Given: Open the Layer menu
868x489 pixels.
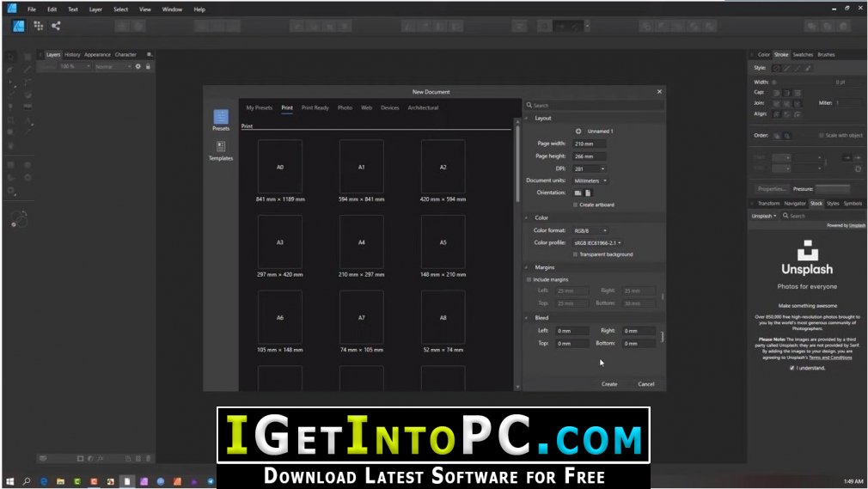Looking at the screenshot, I should [95, 9].
